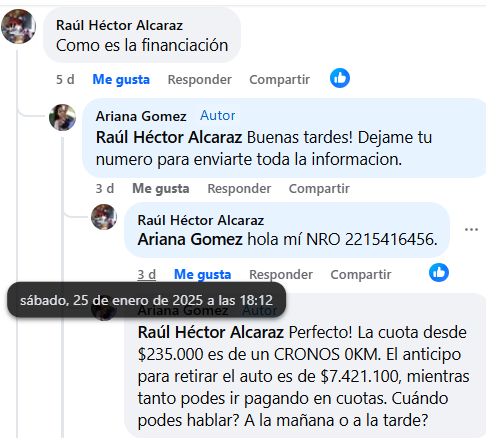
Task: Toggle Me gusta on the 'hola mí NRO' reply
Action: coord(202,275)
